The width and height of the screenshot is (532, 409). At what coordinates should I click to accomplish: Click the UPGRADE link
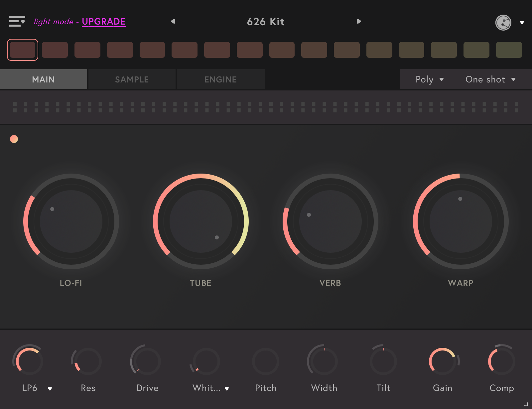[103, 22]
